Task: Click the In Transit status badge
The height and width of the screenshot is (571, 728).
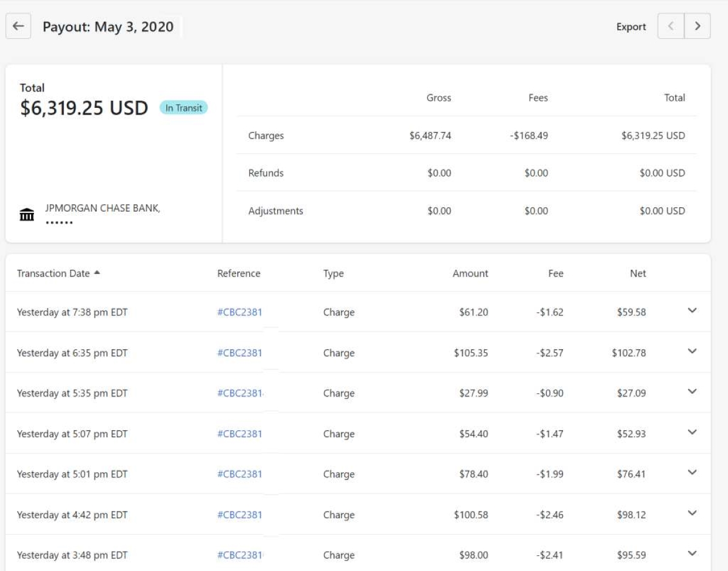Action: pyautogui.click(x=183, y=108)
